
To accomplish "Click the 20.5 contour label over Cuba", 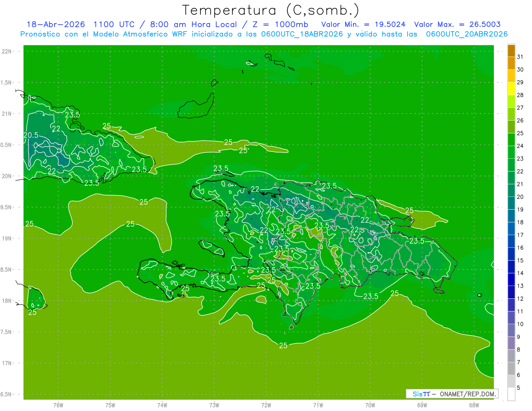I will click(x=31, y=135).
